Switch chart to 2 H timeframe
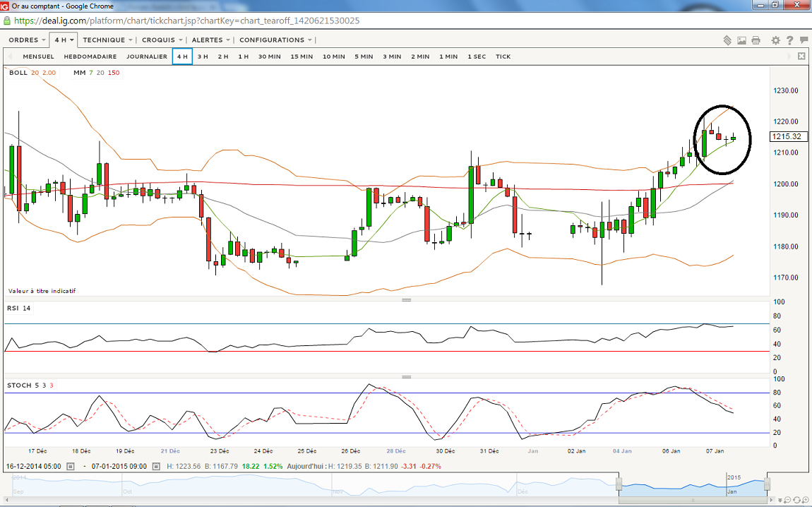This screenshot has width=812, height=507. coord(223,56)
